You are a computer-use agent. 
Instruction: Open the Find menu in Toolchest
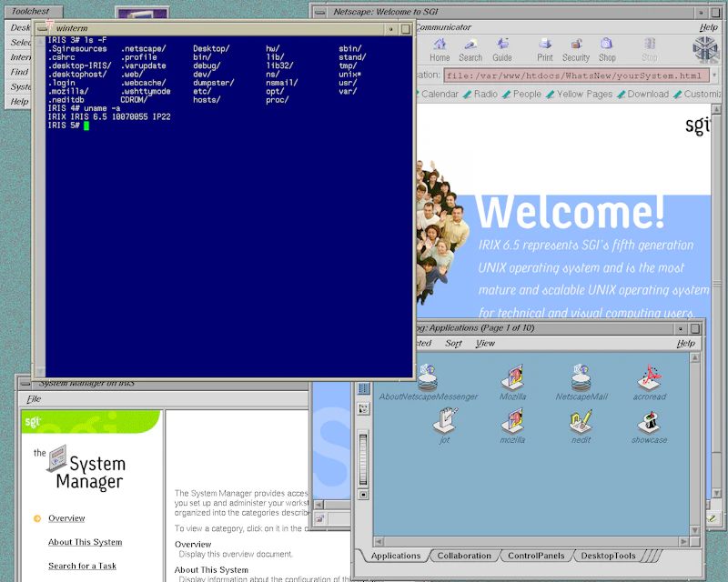point(19,72)
